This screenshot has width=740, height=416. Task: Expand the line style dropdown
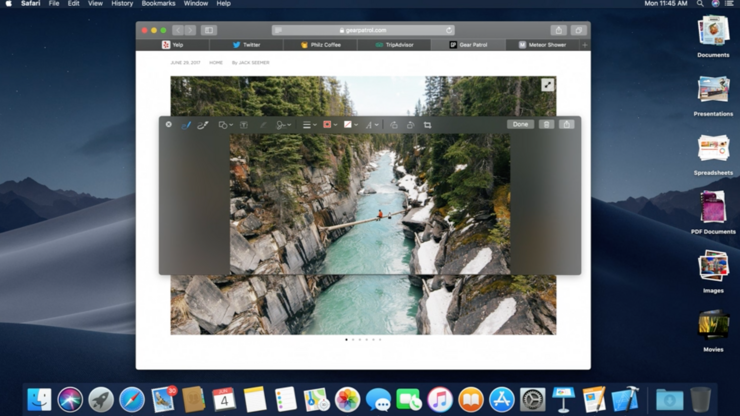(x=309, y=125)
